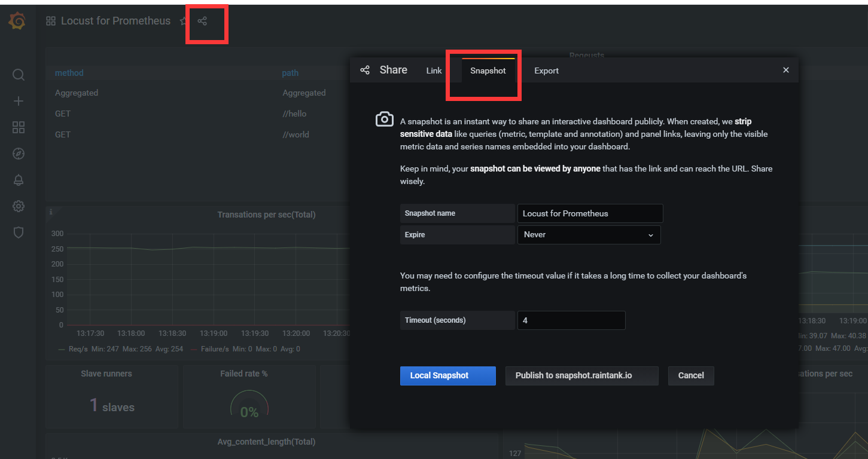Click the Transations per sec(Total) panel title
This screenshot has height=459, width=868.
[x=266, y=215]
